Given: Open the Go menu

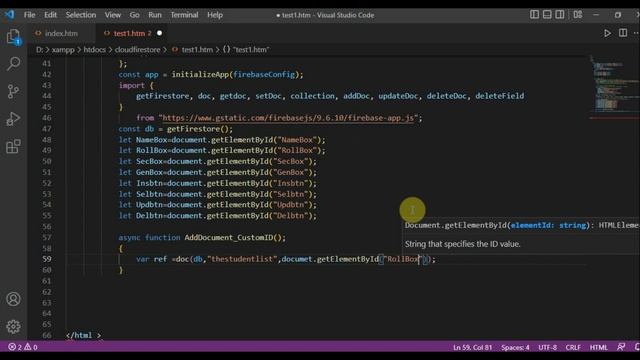Looking at the screenshot, I should 134,15.
